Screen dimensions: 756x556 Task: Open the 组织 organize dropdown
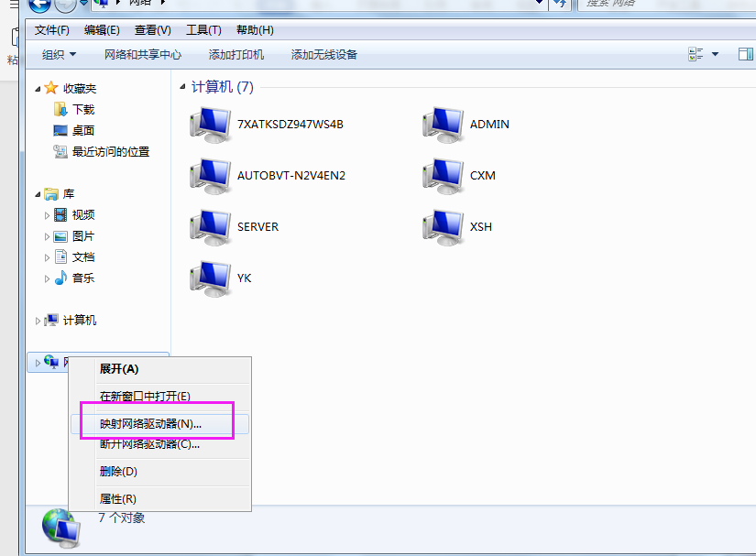[59, 54]
